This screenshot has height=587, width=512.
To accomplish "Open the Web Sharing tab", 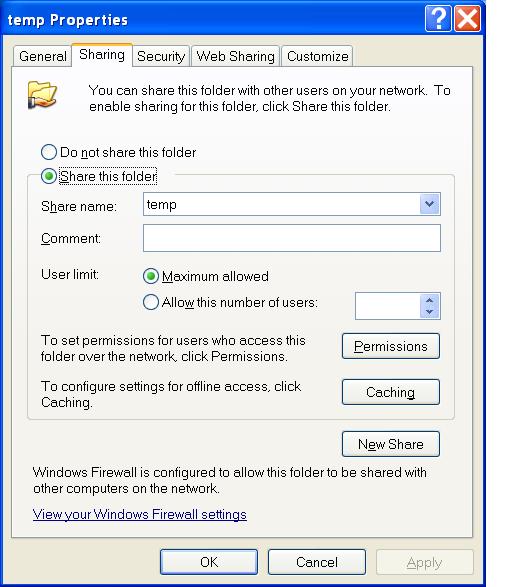I will 235,56.
